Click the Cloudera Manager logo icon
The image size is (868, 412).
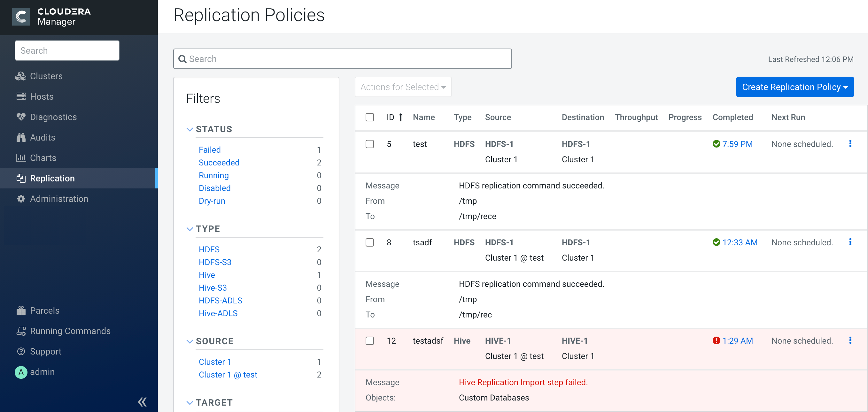(x=21, y=17)
